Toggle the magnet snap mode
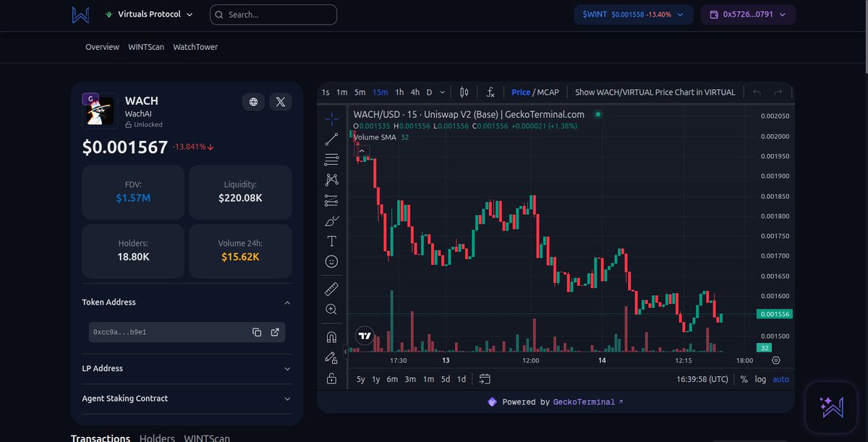Viewport: 868px width, 442px height. click(x=331, y=337)
